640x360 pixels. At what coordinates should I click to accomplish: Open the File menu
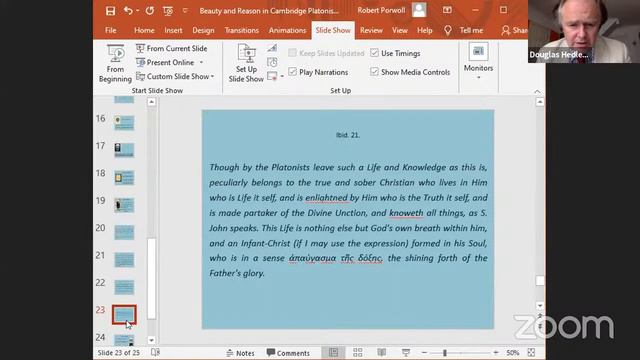[x=111, y=30]
